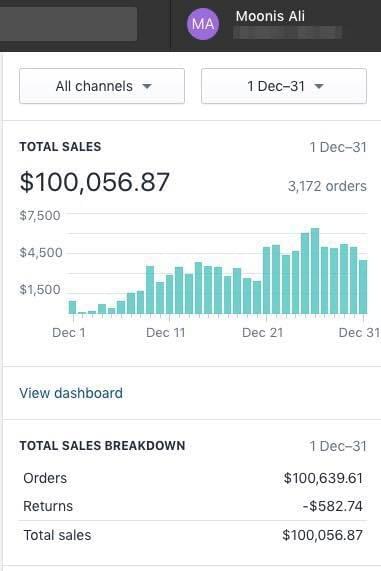Viewport: 381px width, 571px height.
Task: Click the purple MA avatar icon
Action: click(203, 24)
